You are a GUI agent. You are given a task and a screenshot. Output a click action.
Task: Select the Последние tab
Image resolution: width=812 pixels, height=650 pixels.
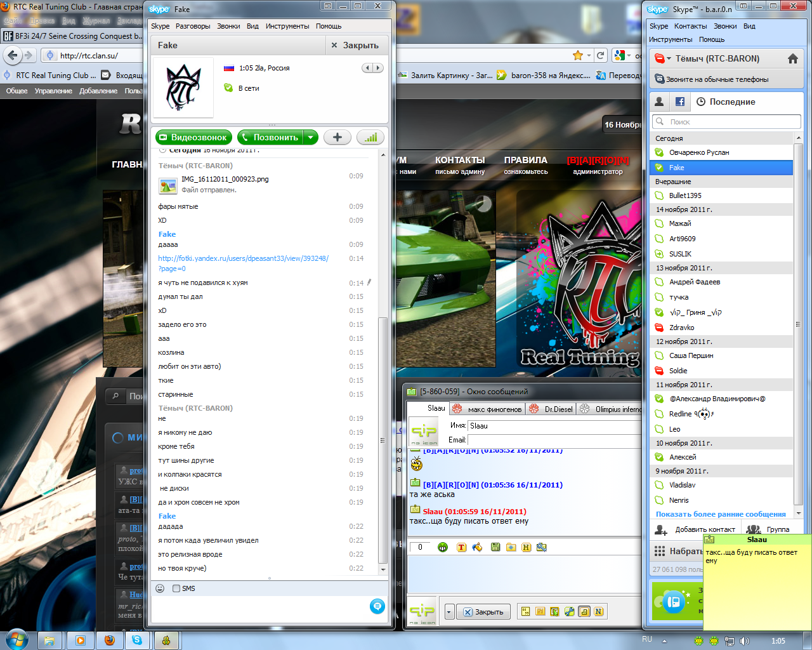pos(726,102)
